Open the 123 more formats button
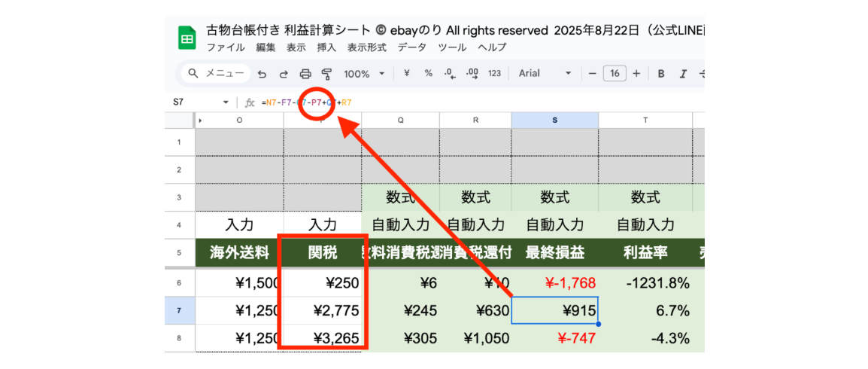This screenshot has width=868, height=369. 494,74
